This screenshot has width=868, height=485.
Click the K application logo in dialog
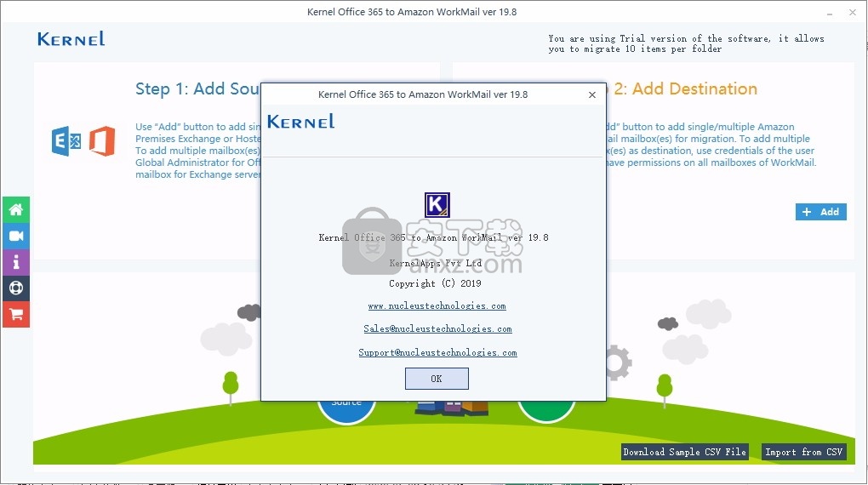coord(437,205)
